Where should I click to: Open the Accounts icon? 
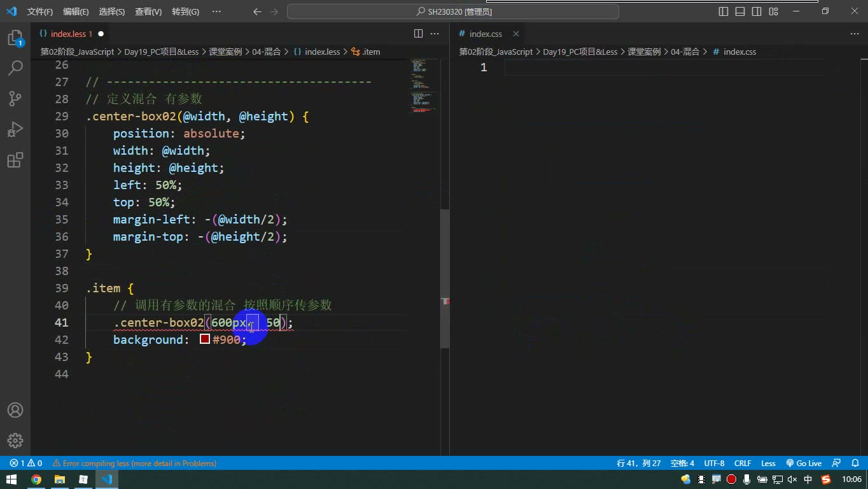(x=15, y=410)
